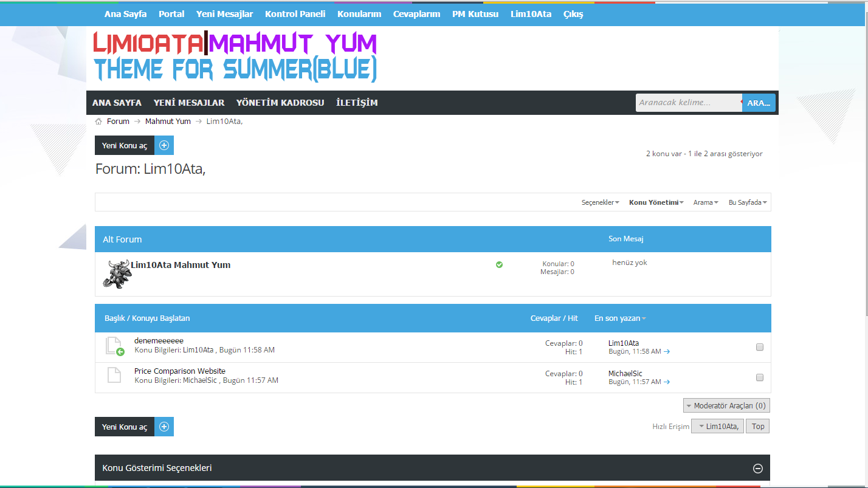This screenshot has height=488, width=868.
Task: Click the Cevaplar column header link
Action: click(546, 318)
